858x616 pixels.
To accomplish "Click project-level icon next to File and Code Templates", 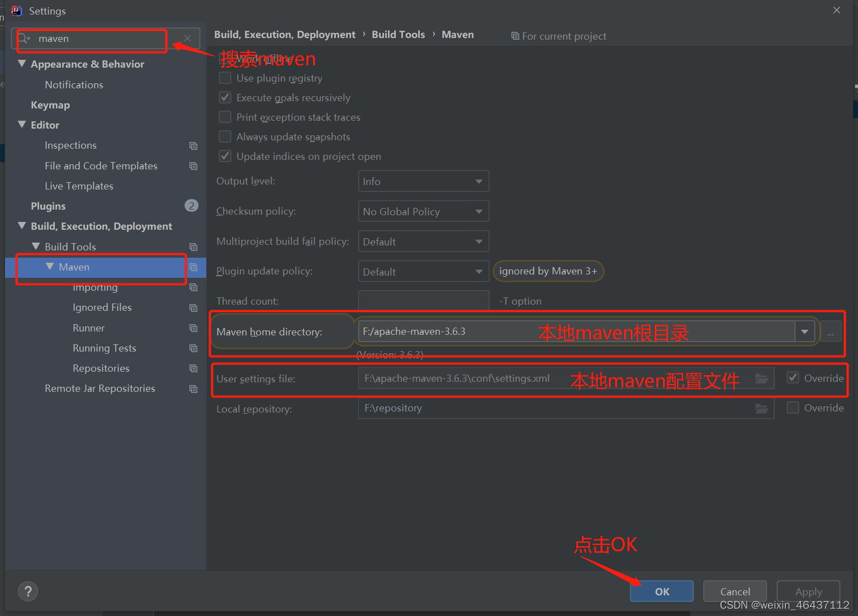I will click(x=193, y=166).
